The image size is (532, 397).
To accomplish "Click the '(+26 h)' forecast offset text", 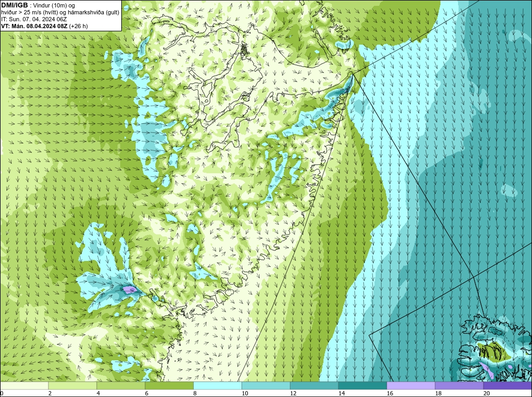I will pos(78,26).
